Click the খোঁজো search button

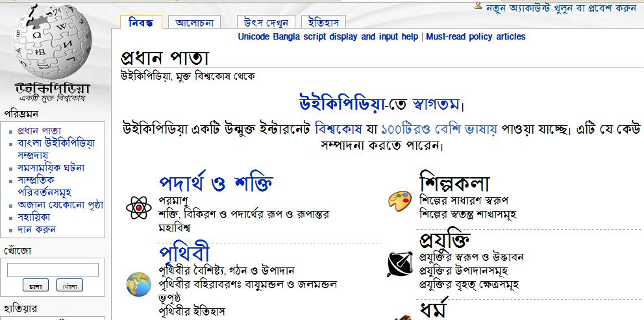point(70,285)
